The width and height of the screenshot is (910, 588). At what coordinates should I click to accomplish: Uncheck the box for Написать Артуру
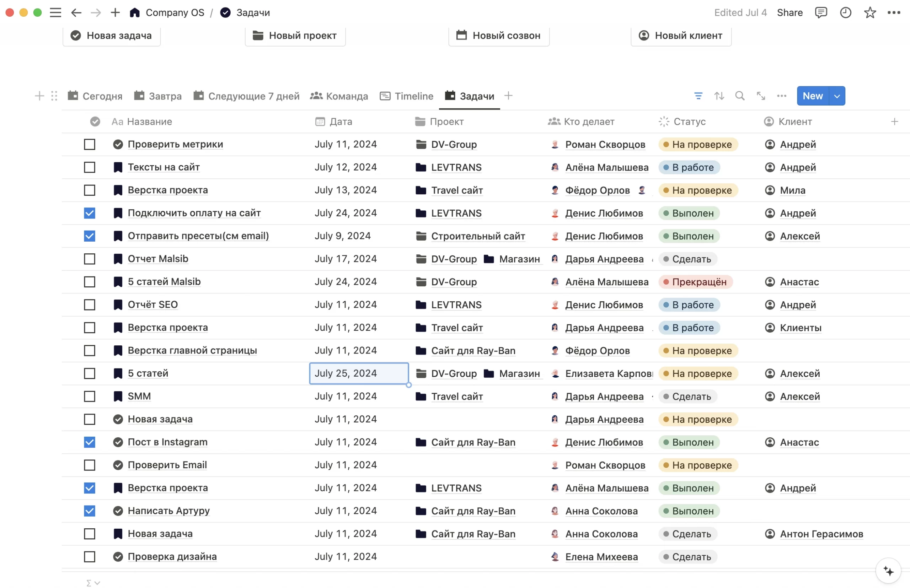tap(89, 511)
